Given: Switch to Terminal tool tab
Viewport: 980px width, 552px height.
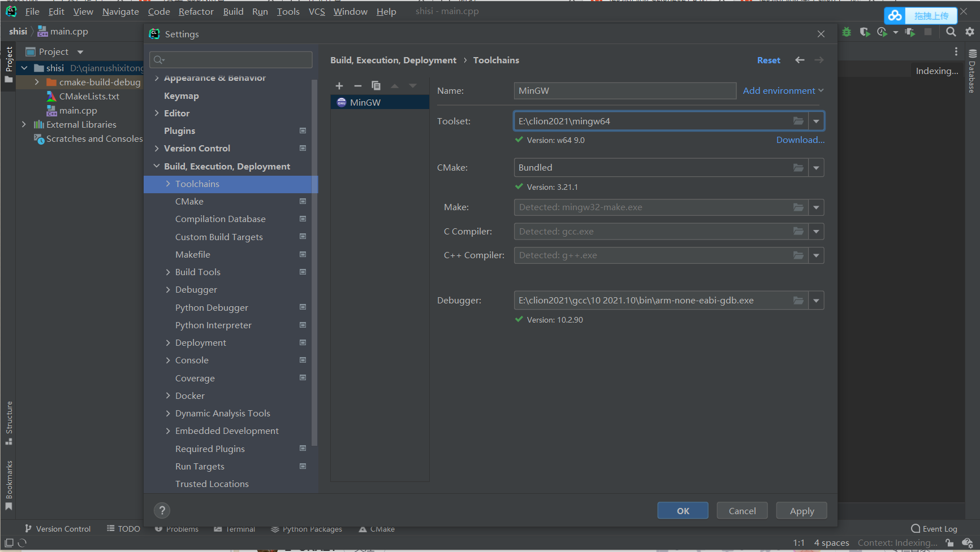Looking at the screenshot, I should [235, 529].
